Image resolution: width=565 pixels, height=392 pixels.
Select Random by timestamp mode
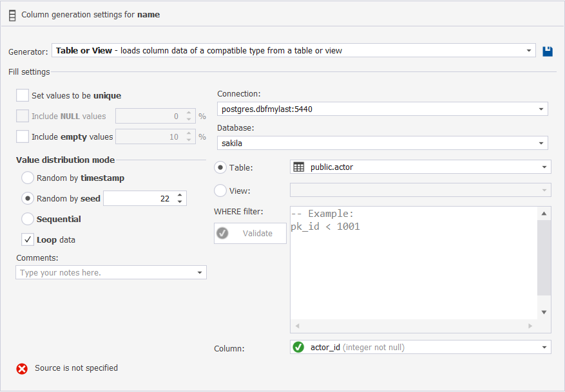pos(28,178)
